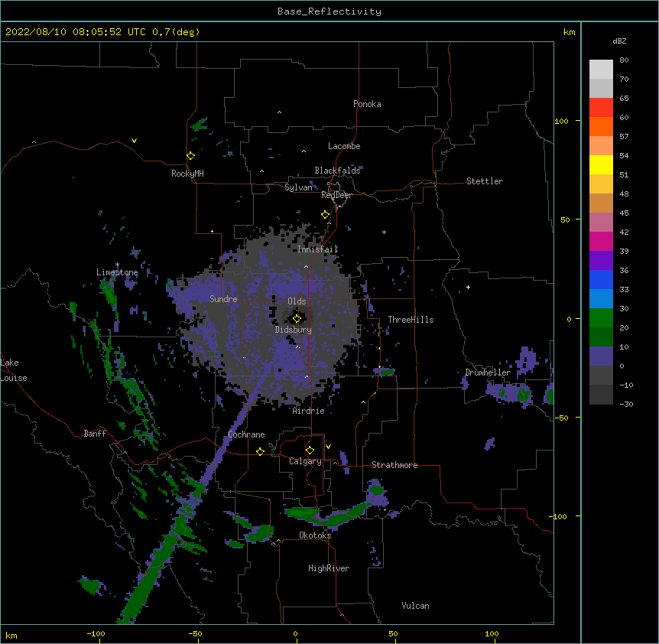Click the Vulcan label
The height and width of the screenshot is (644, 659).
[415, 606]
